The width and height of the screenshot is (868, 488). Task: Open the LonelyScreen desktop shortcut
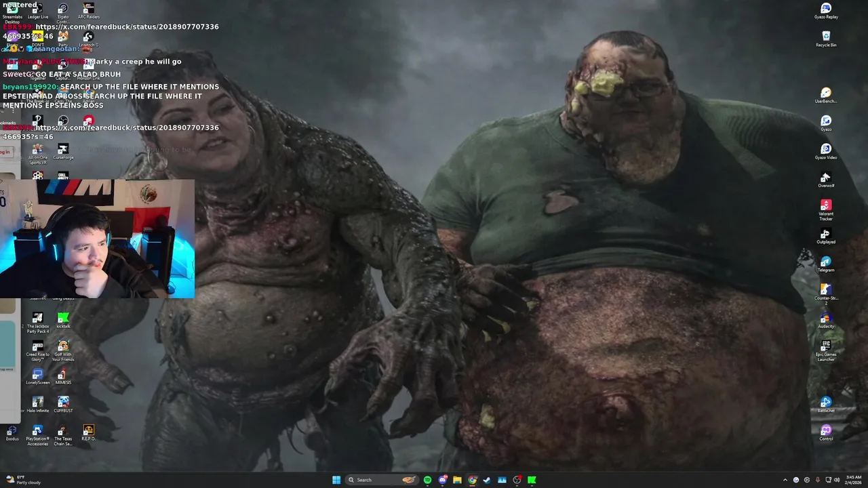[37, 377]
